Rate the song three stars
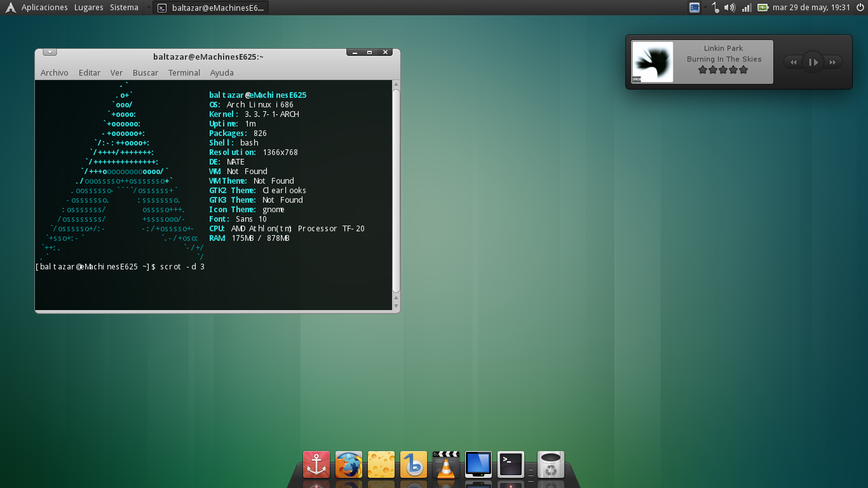This screenshot has height=488, width=868. coord(723,70)
